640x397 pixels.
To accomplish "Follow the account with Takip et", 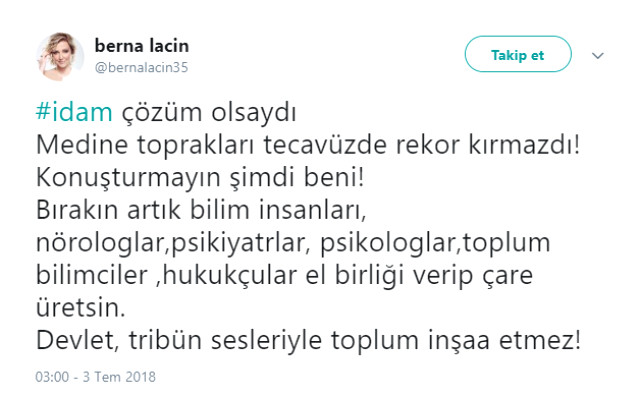I will 518,54.
